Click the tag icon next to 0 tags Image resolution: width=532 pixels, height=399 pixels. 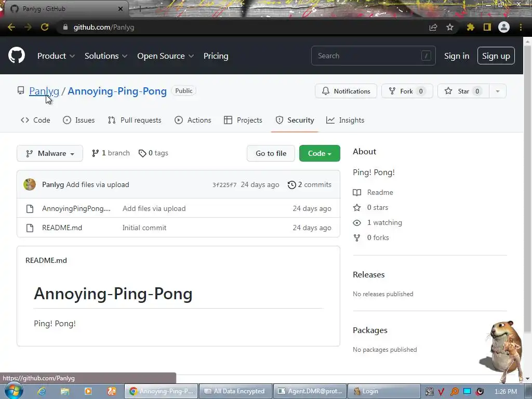[x=142, y=153]
